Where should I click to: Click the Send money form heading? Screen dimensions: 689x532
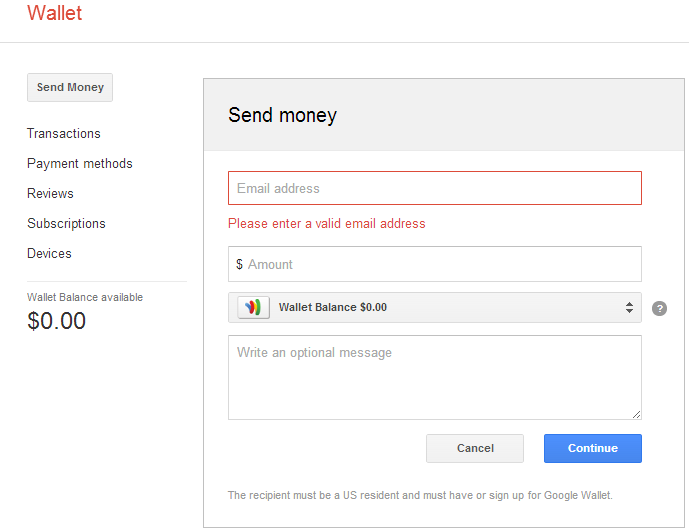point(282,115)
